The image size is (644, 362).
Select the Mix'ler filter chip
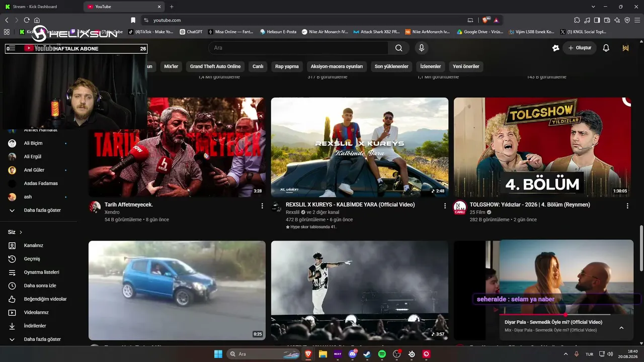pos(171,66)
